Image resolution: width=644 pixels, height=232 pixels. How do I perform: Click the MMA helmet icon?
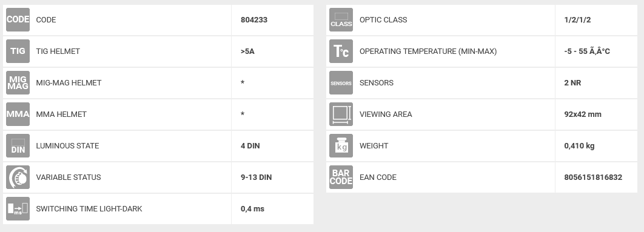coord(18,114)
